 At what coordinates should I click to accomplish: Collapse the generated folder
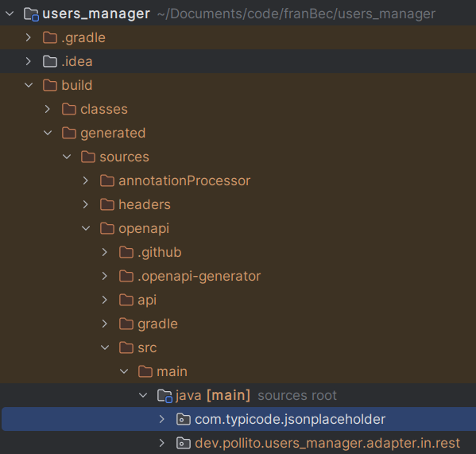coord(48,133)
